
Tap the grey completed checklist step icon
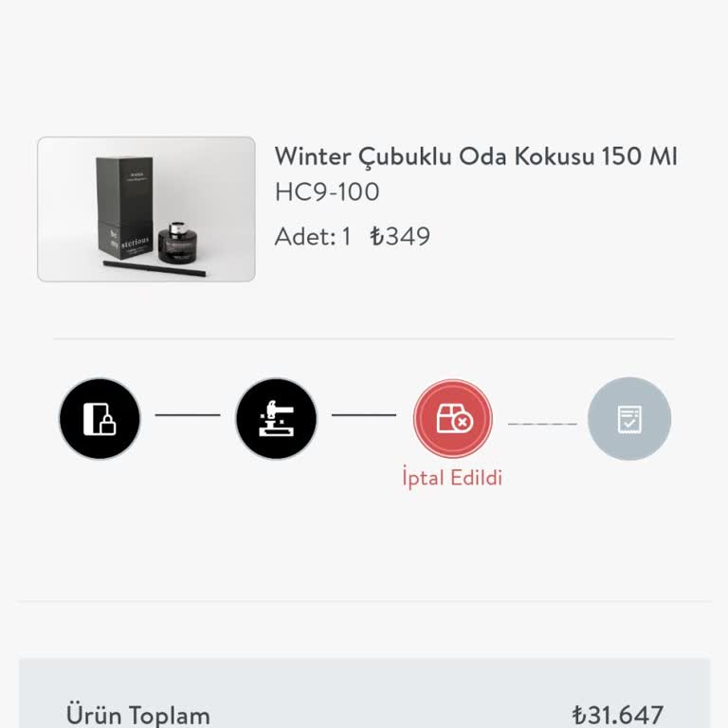pyautogui.click(x=629, y=419)
